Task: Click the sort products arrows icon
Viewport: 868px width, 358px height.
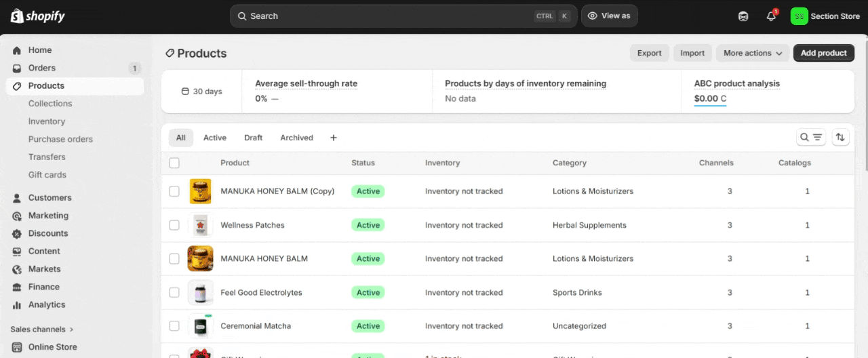Action: pyautogui.click(x=840, y=138)
